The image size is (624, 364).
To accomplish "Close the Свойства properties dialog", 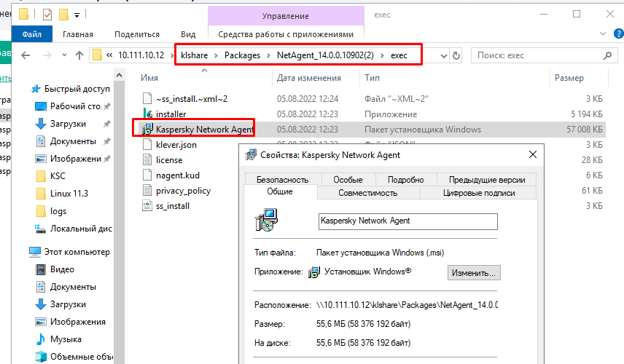I will point(532,154).
